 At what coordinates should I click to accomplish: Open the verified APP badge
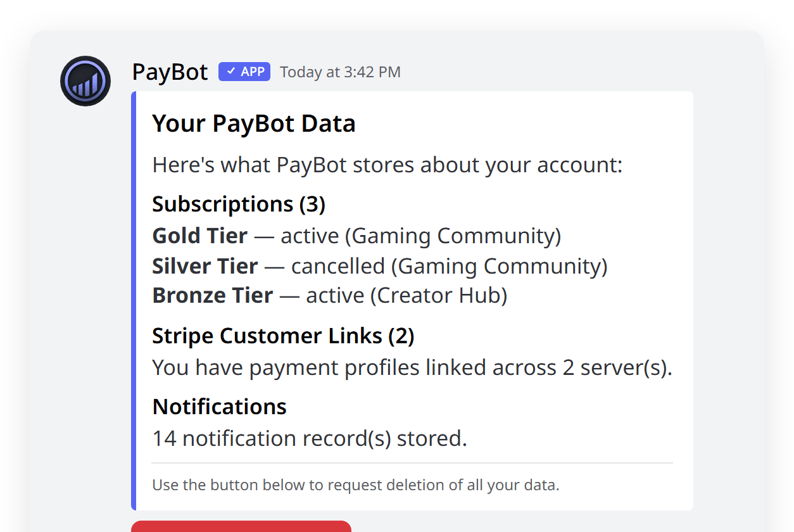pos(244,71)
